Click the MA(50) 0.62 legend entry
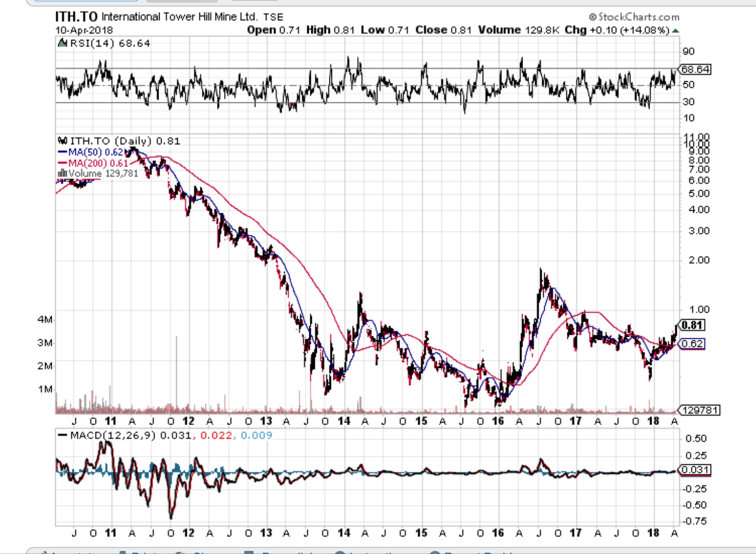The height and width of the screenshot is (554, 756). tap(96, 152)
